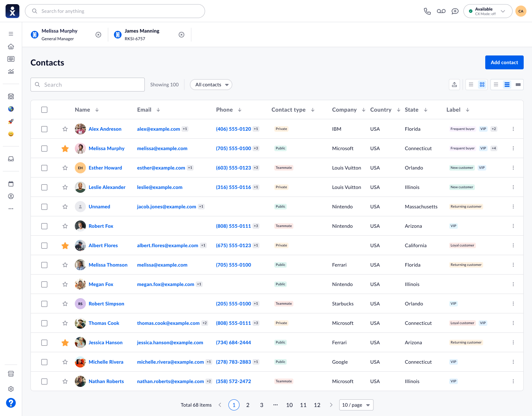The height and width of the screenshot is (416, 532).
Task: Click email thomas.cook@example.com
Action: point(168,323)
